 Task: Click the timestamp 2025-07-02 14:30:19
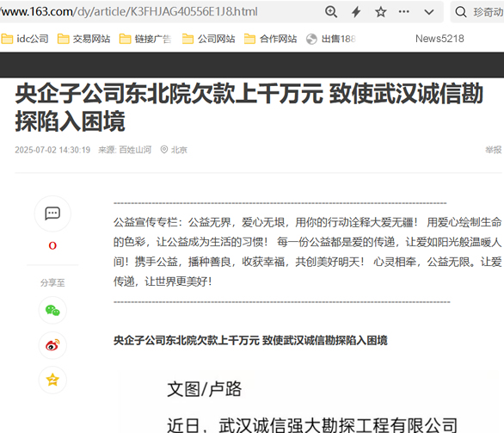[52, 150]
